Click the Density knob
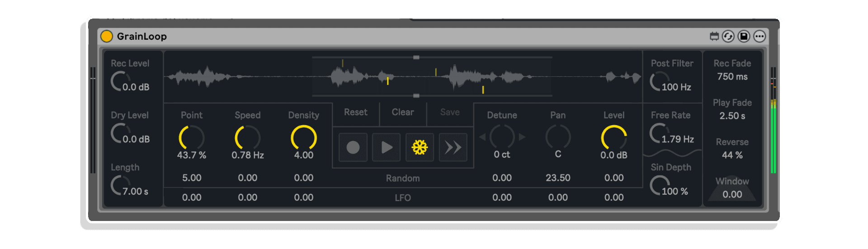 [304, 138]
